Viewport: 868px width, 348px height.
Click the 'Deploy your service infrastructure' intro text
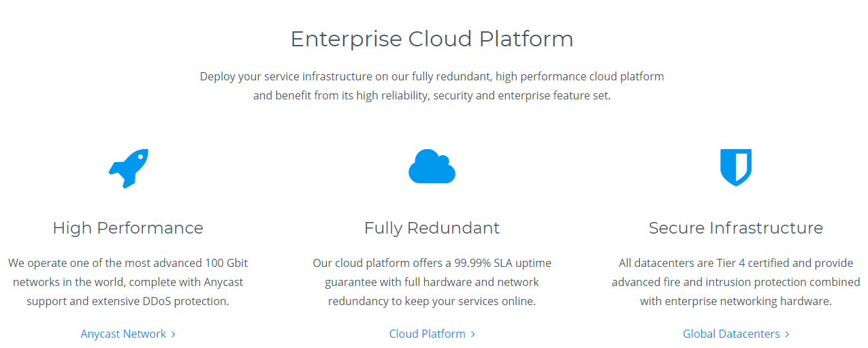point(432,86)
